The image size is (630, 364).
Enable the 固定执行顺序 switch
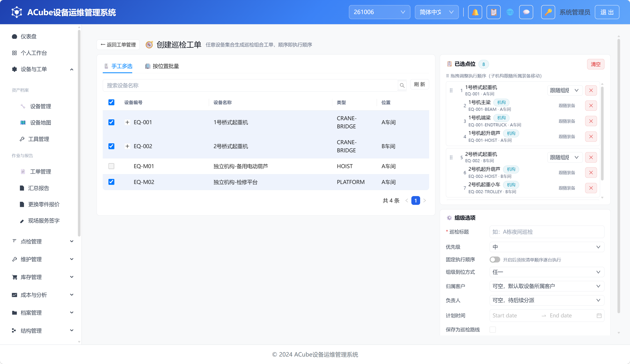(495, 260)
